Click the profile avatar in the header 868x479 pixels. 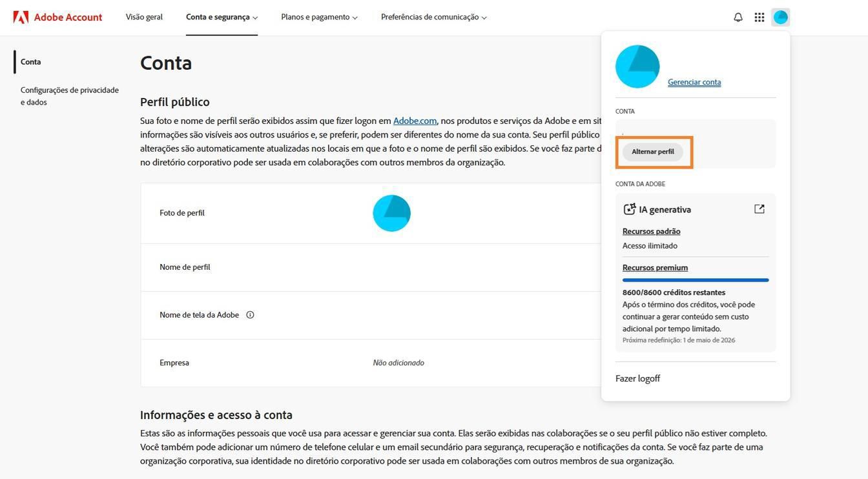781,17
